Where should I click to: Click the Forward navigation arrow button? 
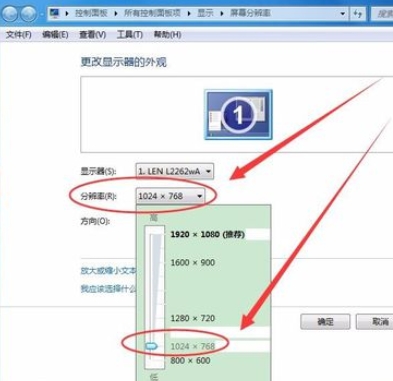28,14
